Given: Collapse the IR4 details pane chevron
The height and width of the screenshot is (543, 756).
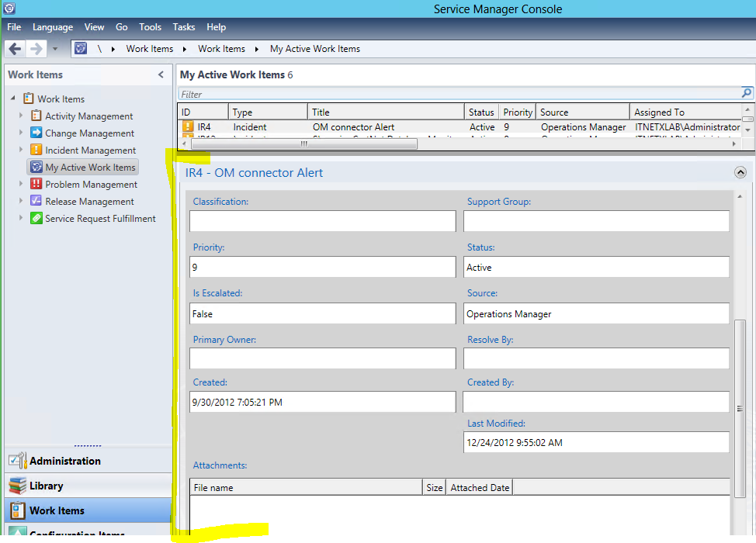Looking at the screenshot, I should tap(740, 173).
